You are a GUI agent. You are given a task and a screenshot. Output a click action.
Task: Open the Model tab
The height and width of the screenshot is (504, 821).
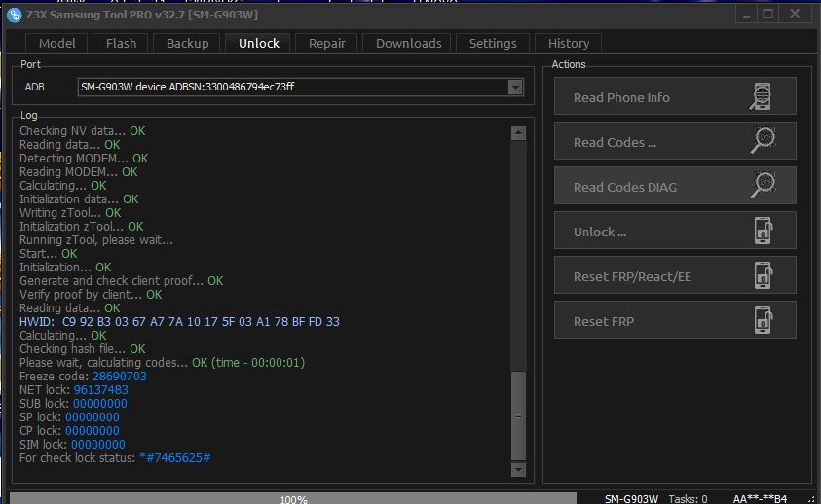click(x=57, y=43)
